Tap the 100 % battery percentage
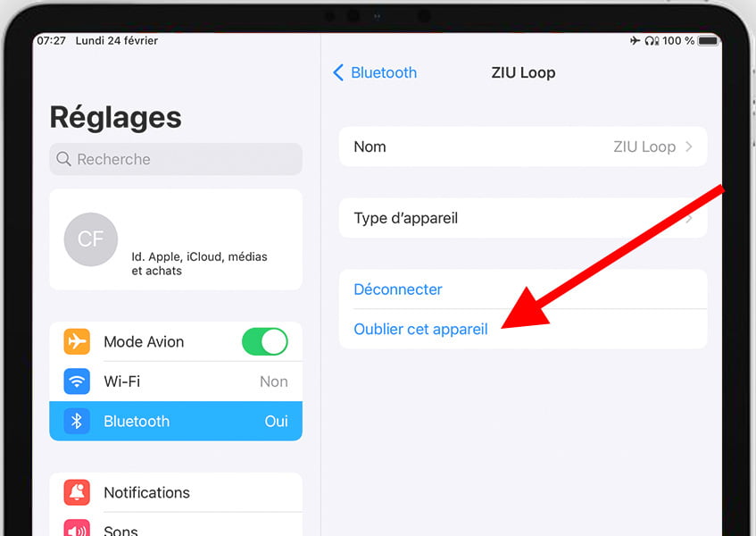The image size is (756, 536). (x=678, y=40)
